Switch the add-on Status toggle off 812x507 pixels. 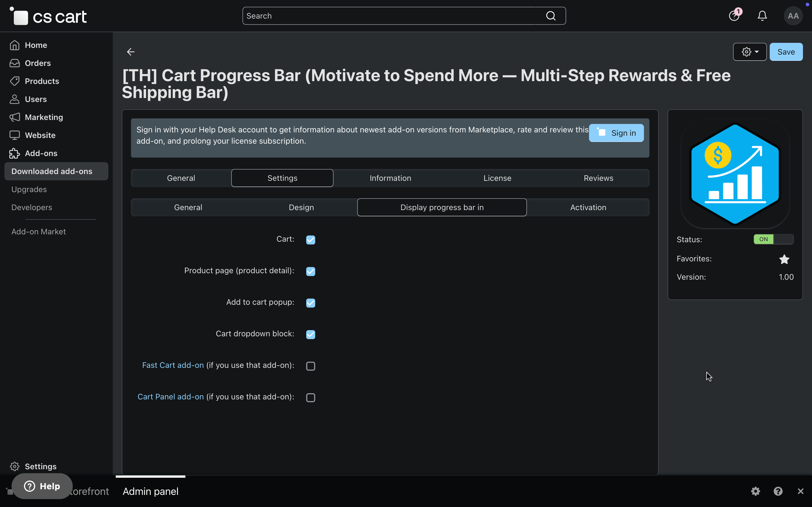tap(773, 239)
